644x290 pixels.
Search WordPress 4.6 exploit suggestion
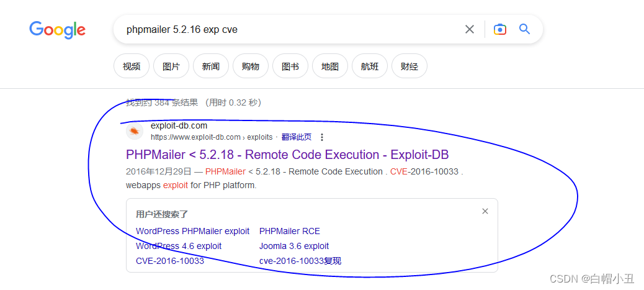click(x=179, y=246)
